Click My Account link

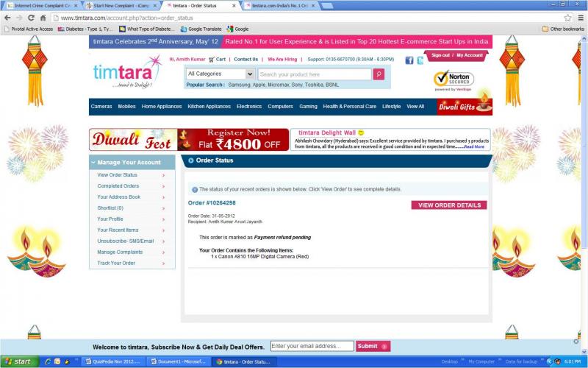point(470,55)
